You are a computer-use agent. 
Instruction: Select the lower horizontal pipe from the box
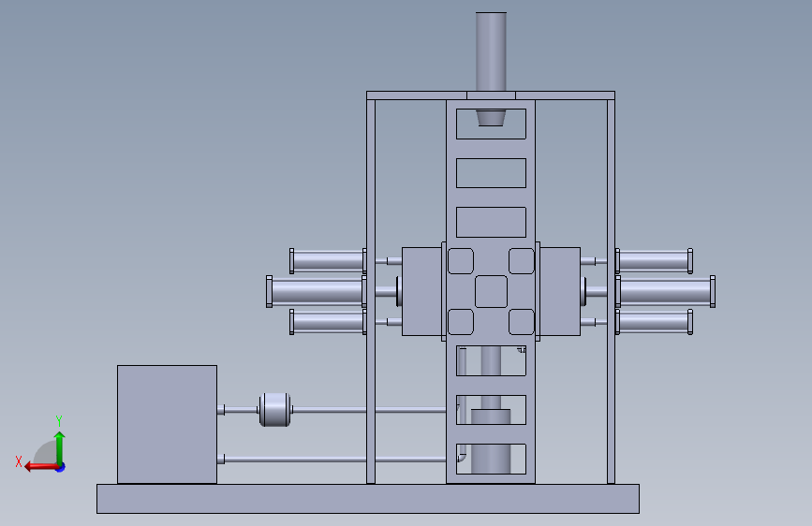coord(333,460)
